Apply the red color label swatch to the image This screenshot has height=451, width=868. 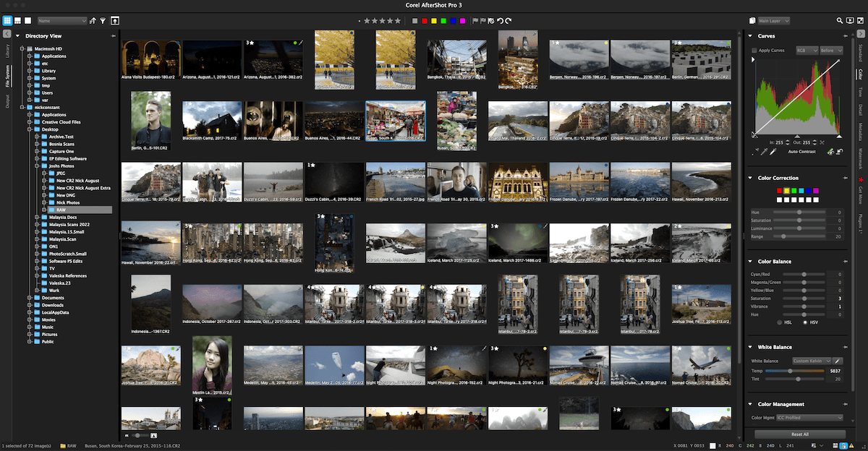tap(425, 20)
